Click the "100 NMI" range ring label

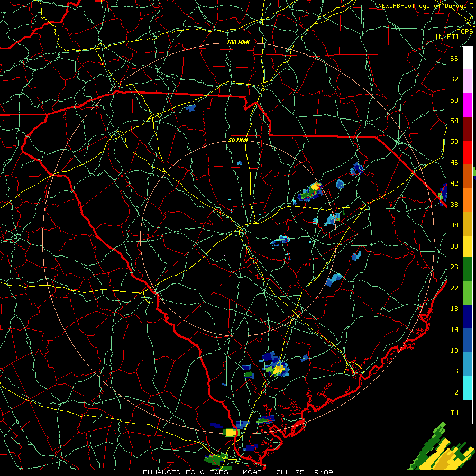239,42
